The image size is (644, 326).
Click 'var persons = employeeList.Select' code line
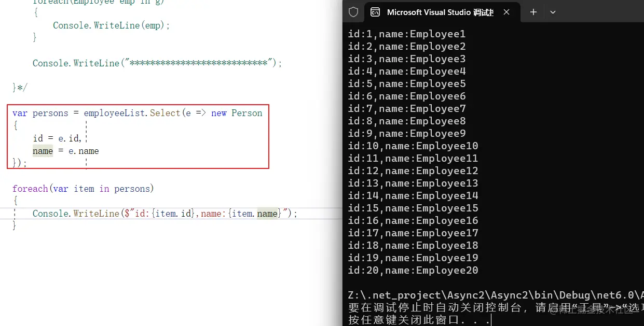point(138,113)
